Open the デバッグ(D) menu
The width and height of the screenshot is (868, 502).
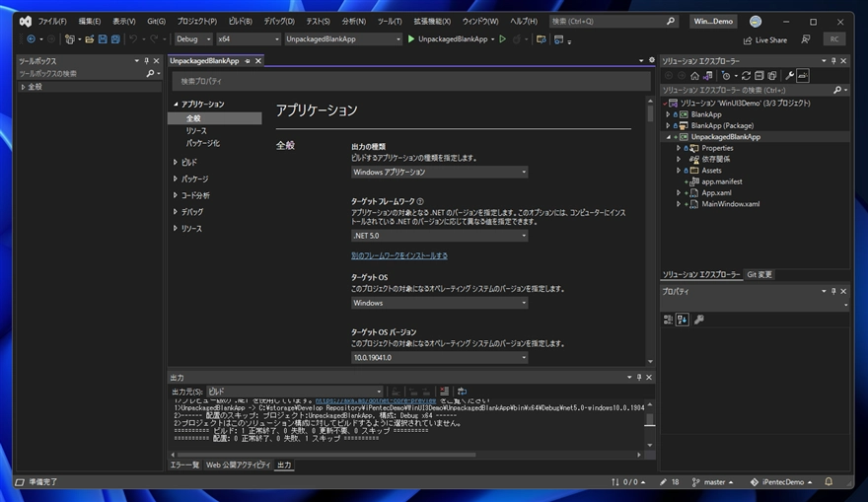coord(279,22)
